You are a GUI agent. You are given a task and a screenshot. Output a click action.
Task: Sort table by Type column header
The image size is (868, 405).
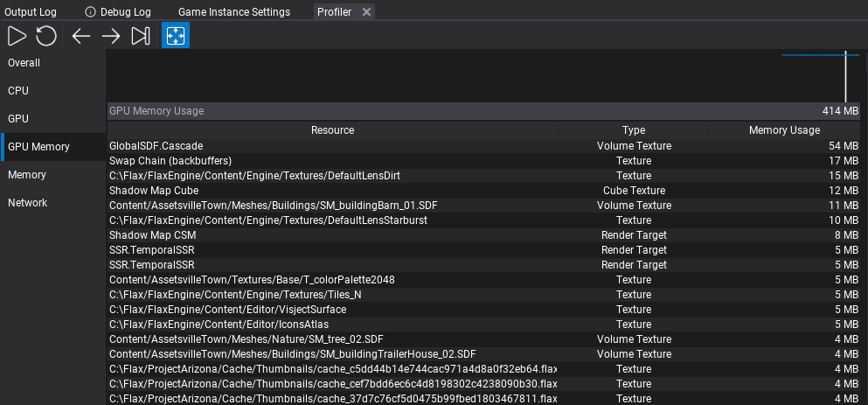(633, 130)
